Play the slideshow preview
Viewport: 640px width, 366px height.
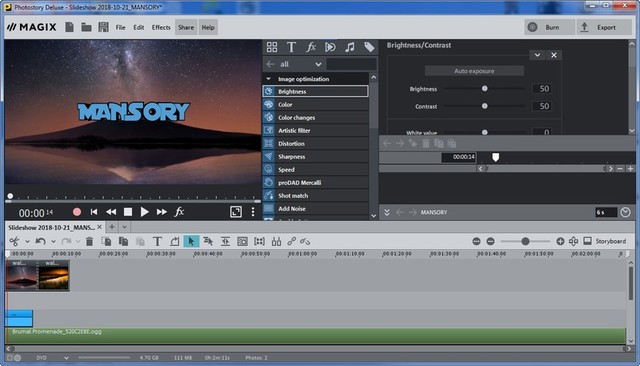click(144, 211)
